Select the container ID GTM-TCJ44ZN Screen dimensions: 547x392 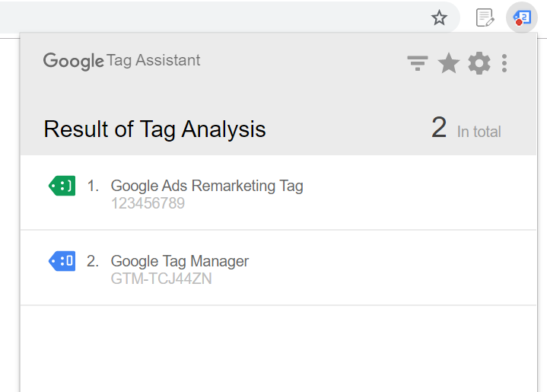tap(161, 279)
